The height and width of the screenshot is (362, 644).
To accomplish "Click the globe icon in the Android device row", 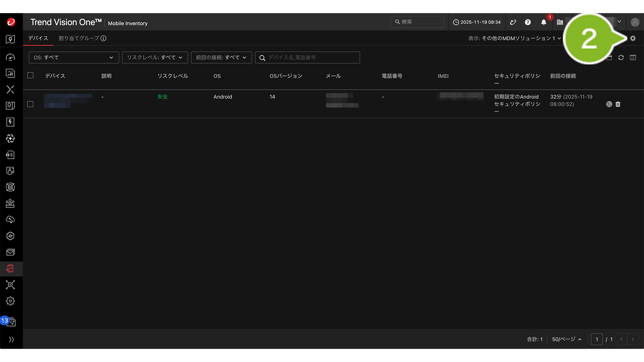I will (609, 104).
